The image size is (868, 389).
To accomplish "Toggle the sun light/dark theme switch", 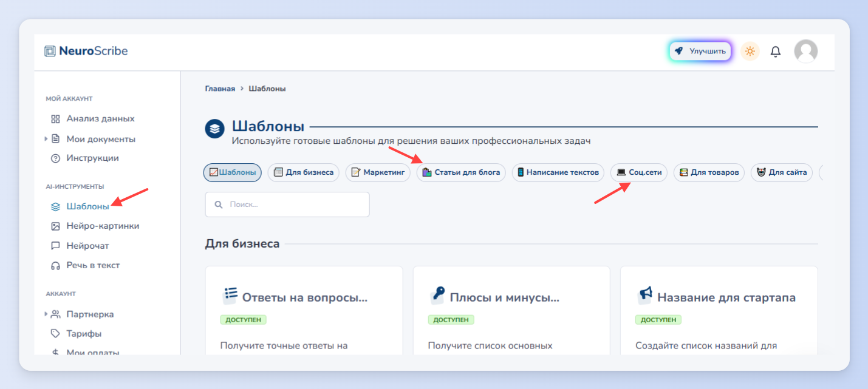I will 750,52.
